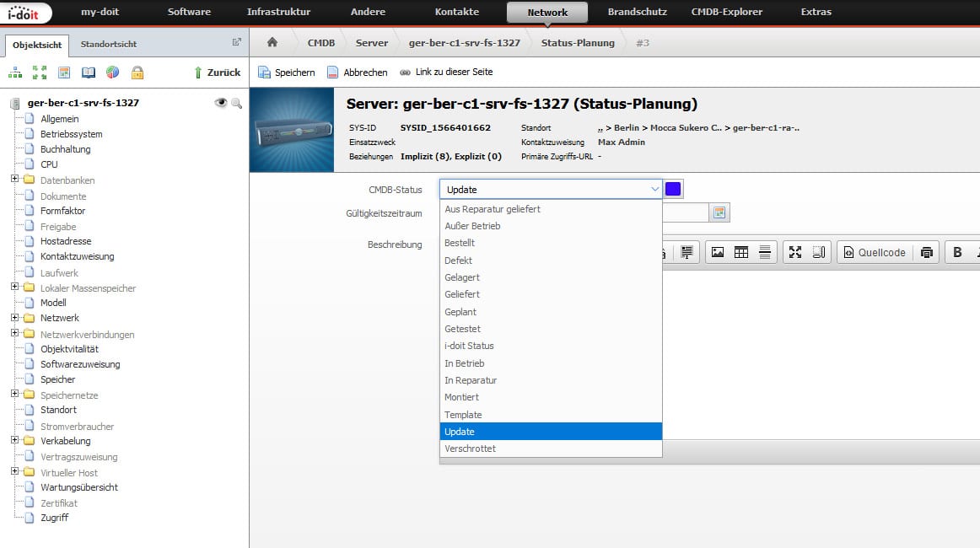Choose 'Defekt' from status list

tap(551, 261)
